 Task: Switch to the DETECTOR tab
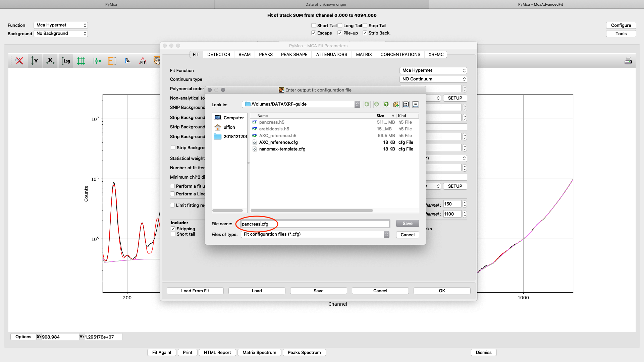click(219, 54)
